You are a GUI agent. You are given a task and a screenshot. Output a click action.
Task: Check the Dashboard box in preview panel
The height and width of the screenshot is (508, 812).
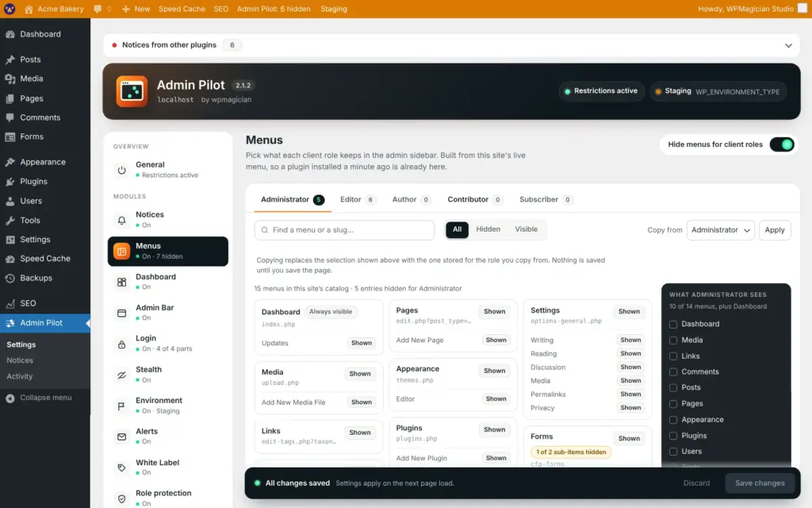(673, 325)
